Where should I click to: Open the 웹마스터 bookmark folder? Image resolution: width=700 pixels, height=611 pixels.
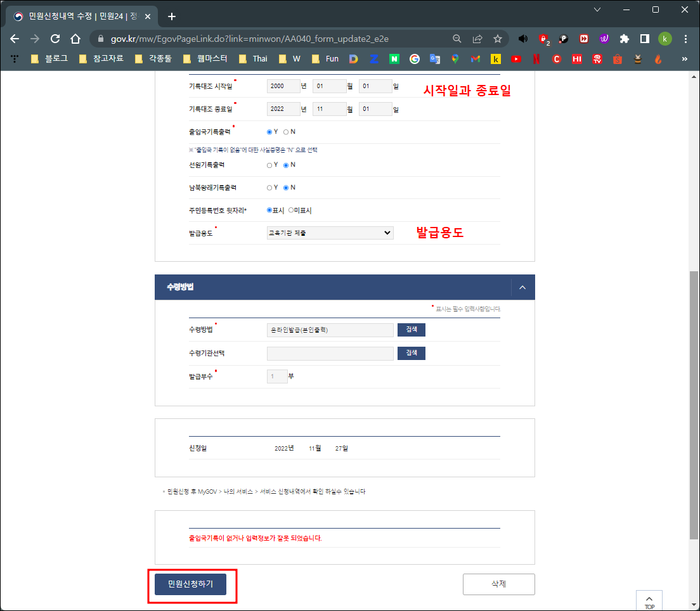205,59
